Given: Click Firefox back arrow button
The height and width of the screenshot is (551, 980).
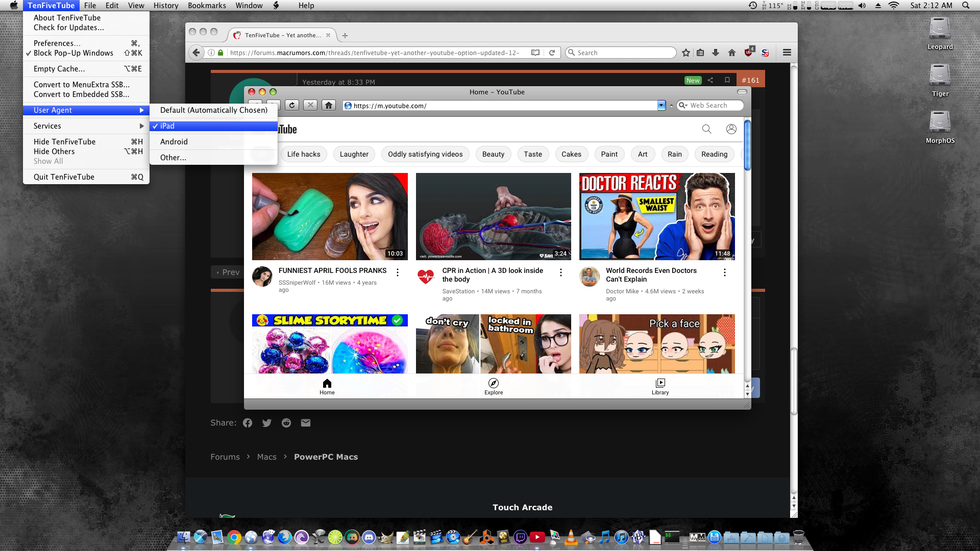Looking at the screenshot, I should tap(196, 53).
